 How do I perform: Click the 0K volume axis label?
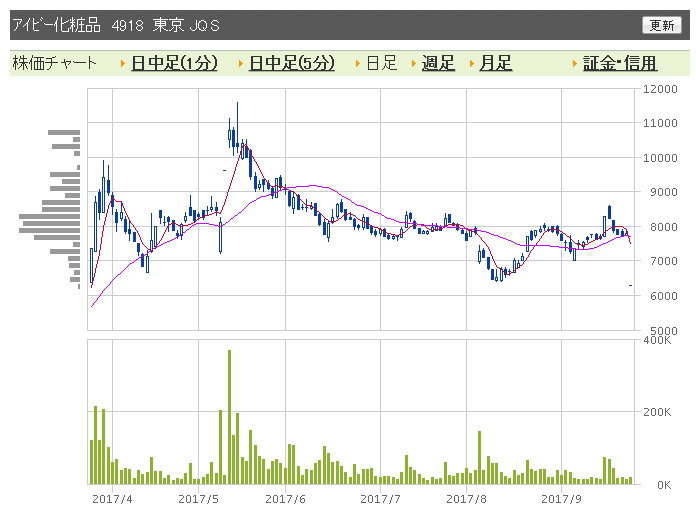point(664,485)
